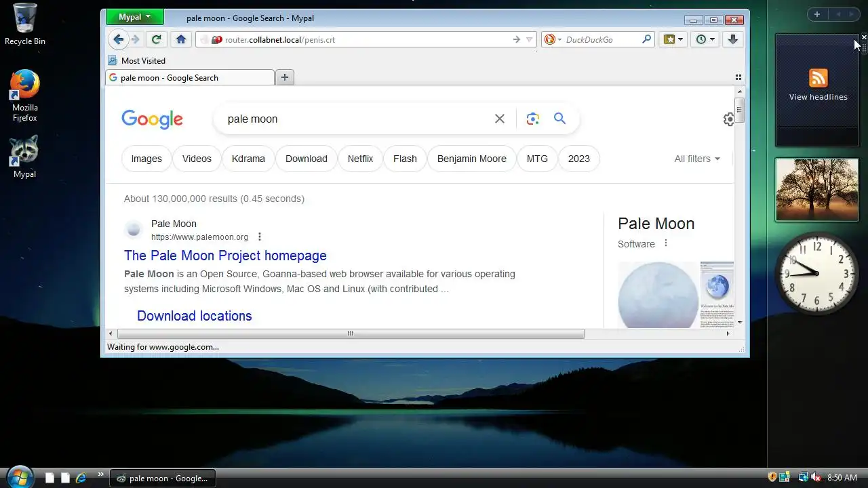This screenshot has width=868, height=488.
Task: Click the 'Pale Moon' knowledge panel title
Action: coord(656,224)
